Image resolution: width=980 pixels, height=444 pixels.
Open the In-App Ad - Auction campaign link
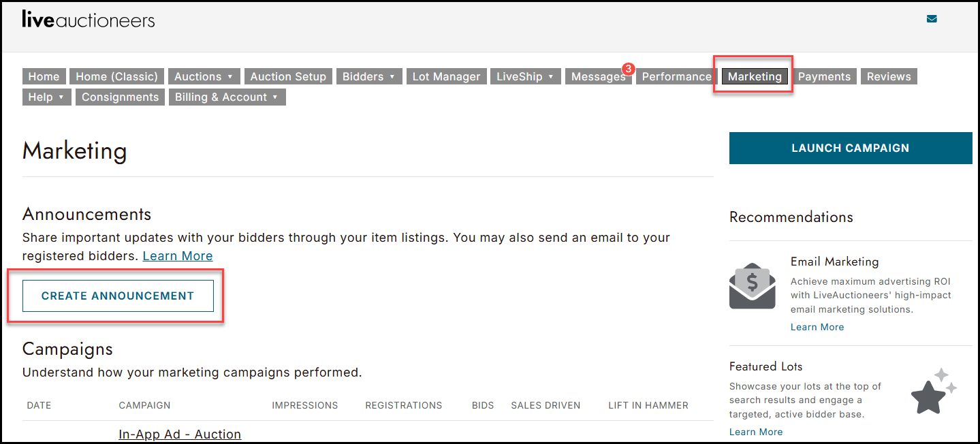coord(180,434)
